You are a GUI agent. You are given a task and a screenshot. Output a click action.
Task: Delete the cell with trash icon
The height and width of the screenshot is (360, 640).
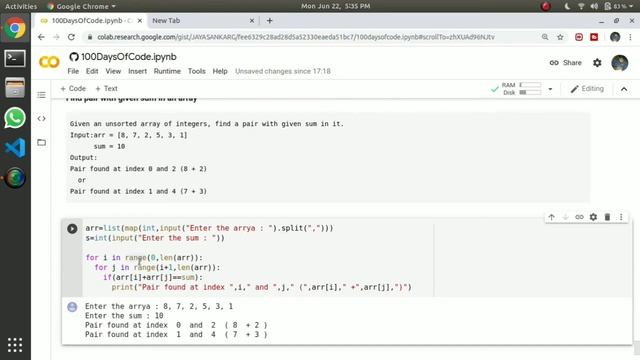coord(607,217)
